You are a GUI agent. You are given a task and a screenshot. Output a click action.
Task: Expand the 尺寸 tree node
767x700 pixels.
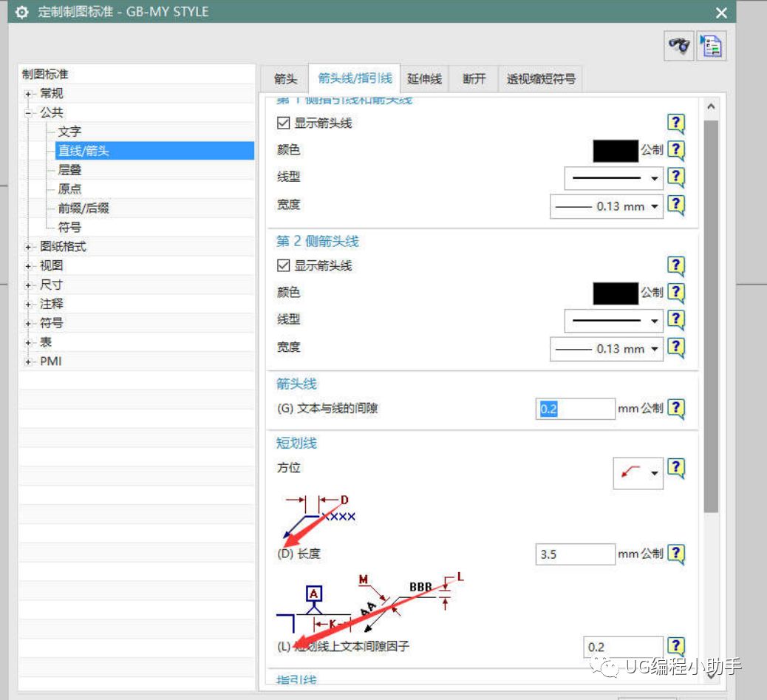click(27, 285)
